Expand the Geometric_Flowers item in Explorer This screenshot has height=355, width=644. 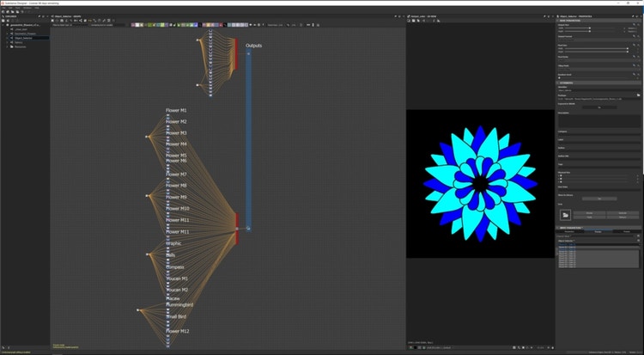(7, 34)
